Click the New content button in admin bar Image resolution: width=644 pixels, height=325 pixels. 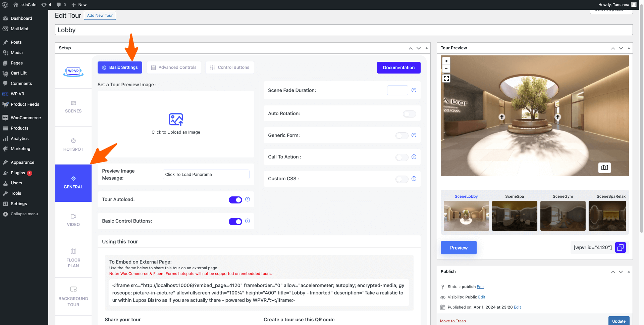(x=79, y=5)
